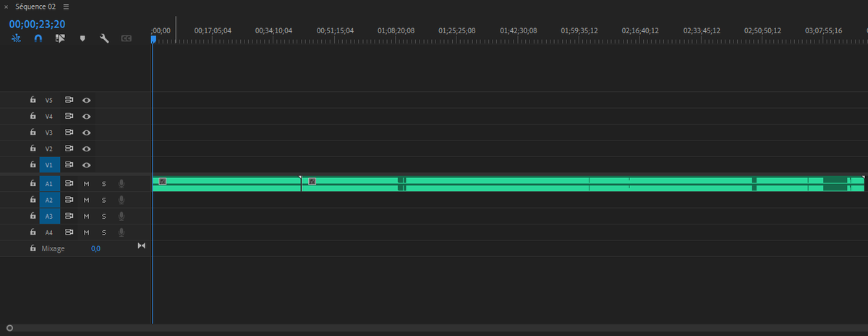The height and width of the screenshot is (336, 868).
Task: Toggle linked selection button
Action: pos(60,38)
